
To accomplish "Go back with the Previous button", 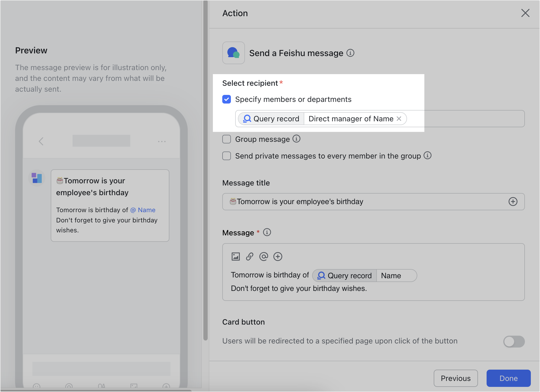I will (456, 378).
